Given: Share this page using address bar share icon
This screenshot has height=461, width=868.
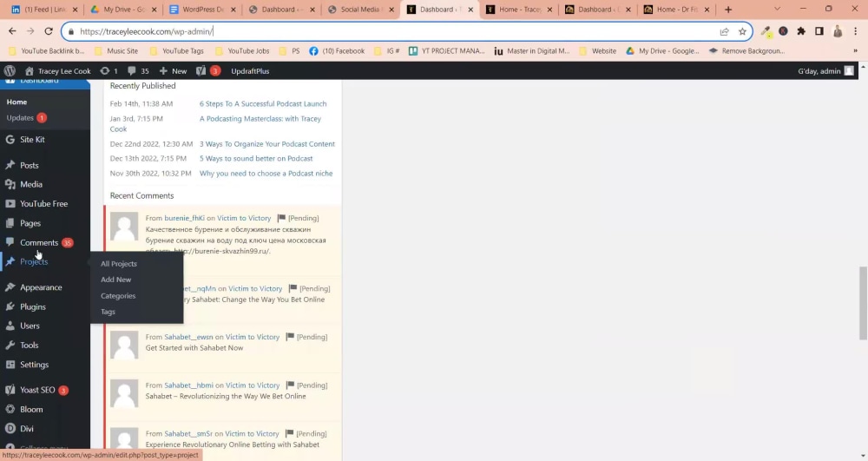Looking at the screenshot, I should point(724,31).
